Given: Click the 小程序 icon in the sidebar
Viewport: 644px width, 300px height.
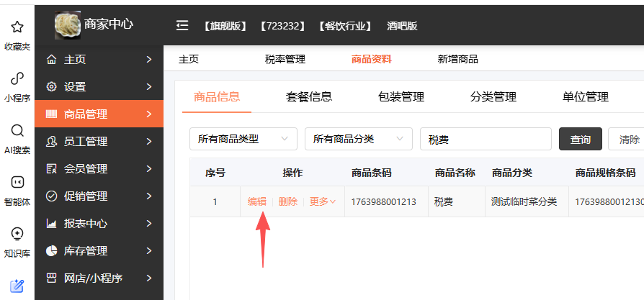Looking at the screenshot, I should [17, 79].
